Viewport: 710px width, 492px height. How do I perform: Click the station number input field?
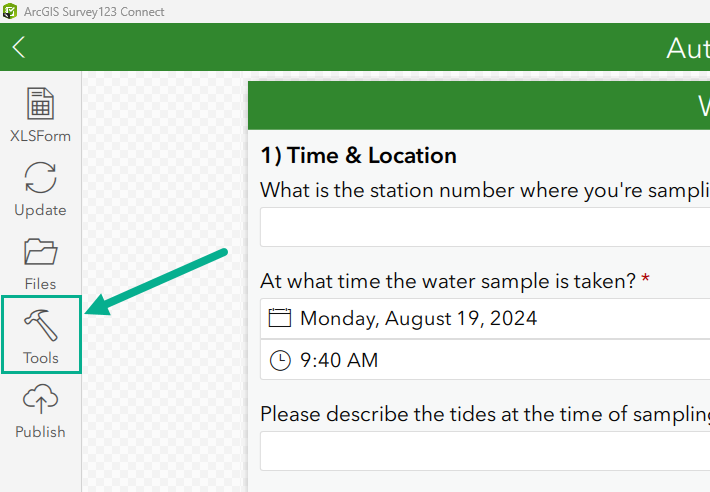point(484,227)
